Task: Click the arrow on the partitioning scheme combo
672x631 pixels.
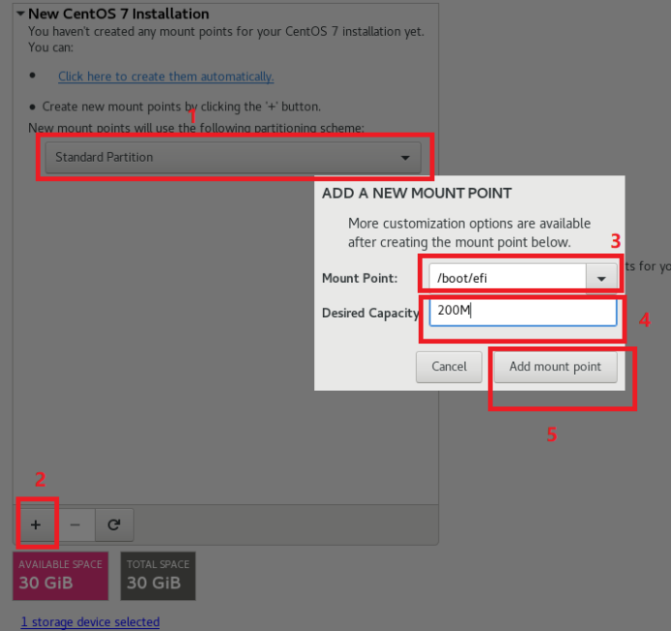Action: (x=405, y=158)
